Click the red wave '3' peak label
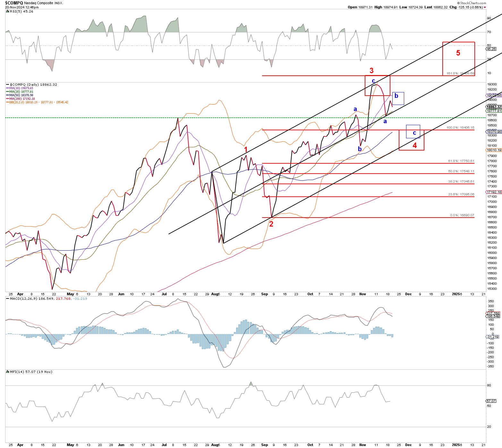The image size is (502, 448). coord(371,71)
